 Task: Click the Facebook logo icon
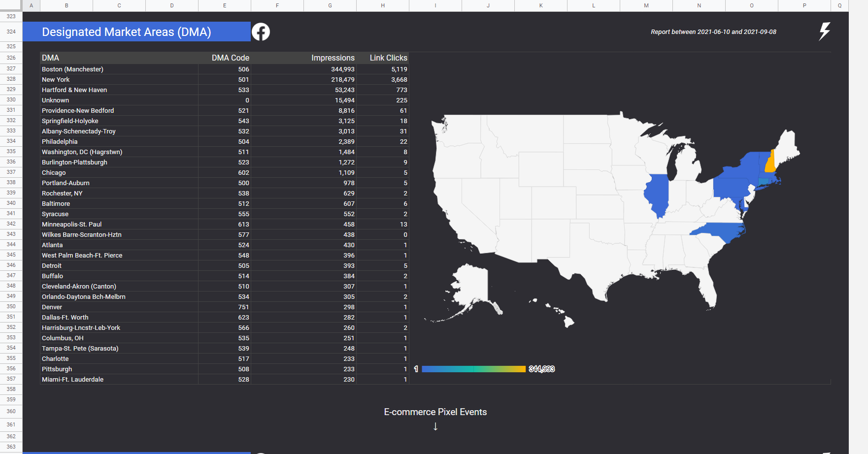pos(261,32)
